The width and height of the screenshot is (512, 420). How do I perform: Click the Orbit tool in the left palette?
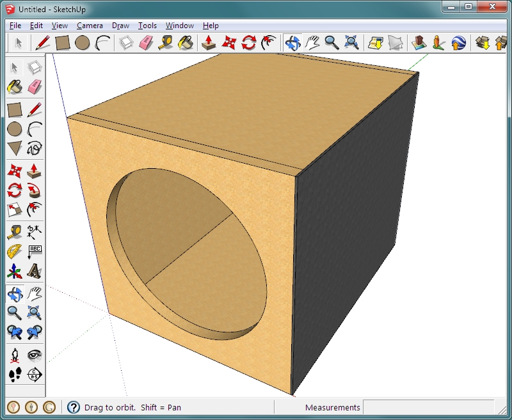coord(14,294)
